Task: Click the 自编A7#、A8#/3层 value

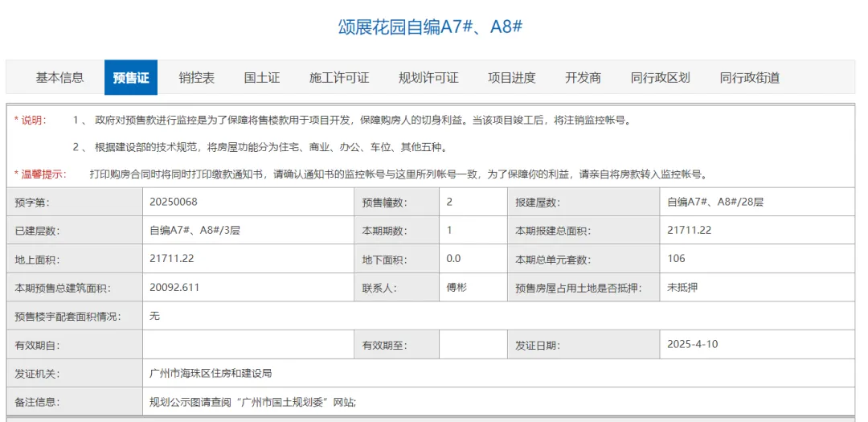Action: (x=194, y=231)
